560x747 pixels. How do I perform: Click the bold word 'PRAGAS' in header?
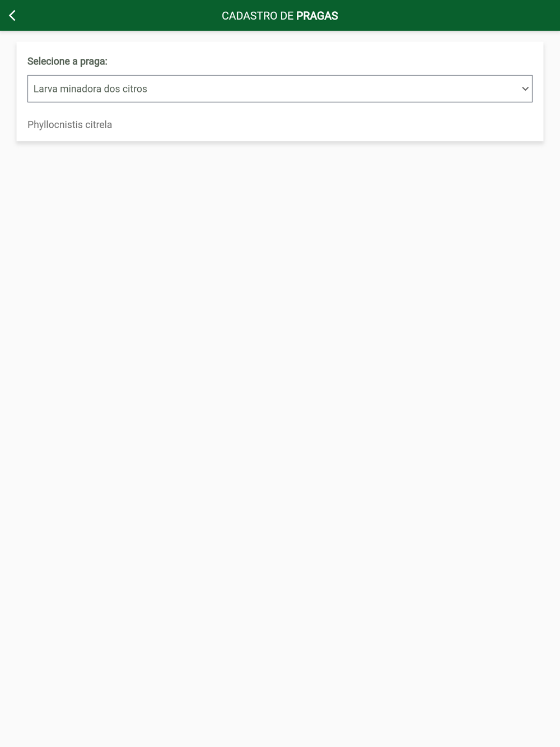[x=317, y=16]
